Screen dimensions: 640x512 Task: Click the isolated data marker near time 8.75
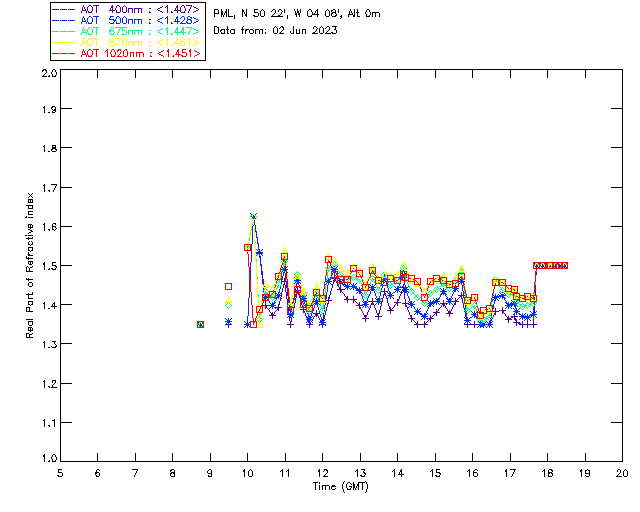tap(200, 325)
